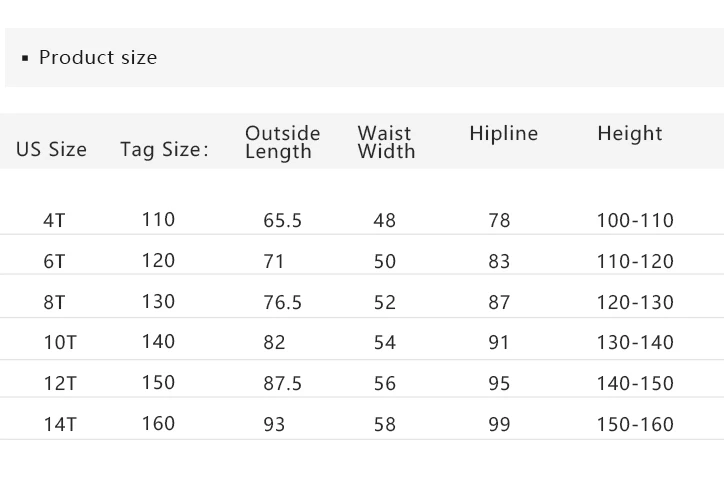Select the 10T size row label

tap(60, 342)
